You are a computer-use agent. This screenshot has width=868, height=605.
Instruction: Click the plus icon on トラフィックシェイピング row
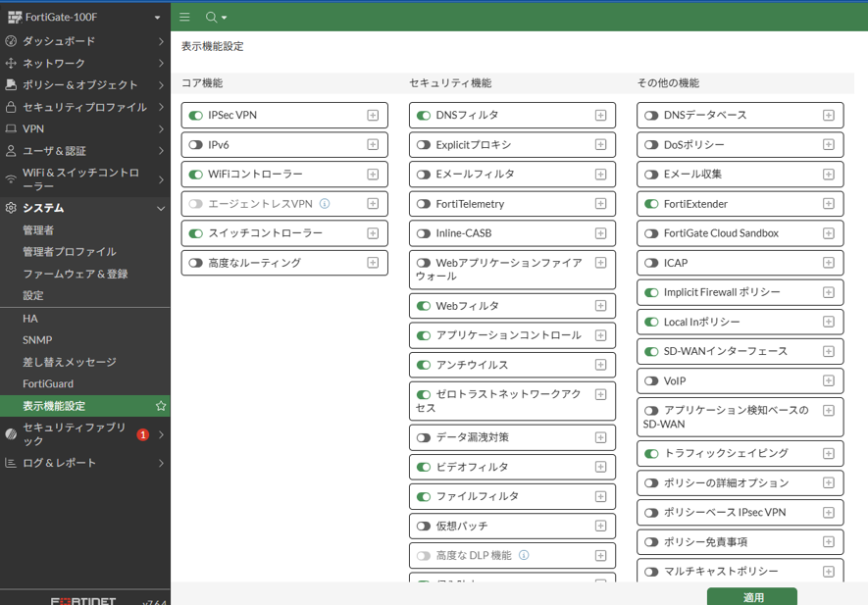[x=829, y=453]
